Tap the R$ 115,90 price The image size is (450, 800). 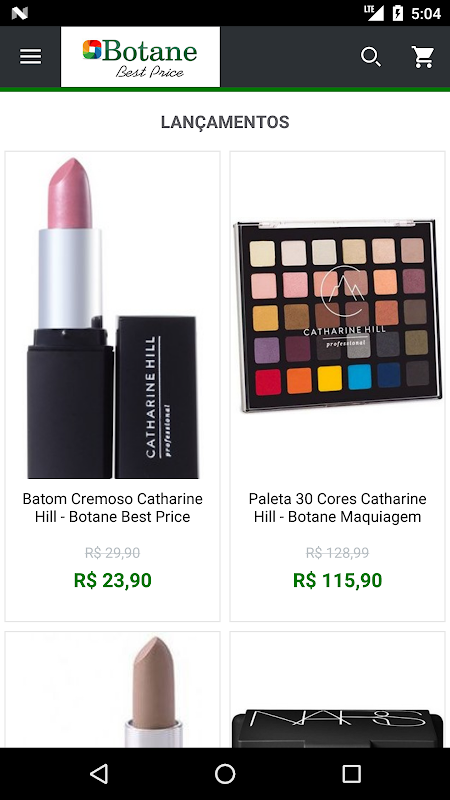point(337,581)
